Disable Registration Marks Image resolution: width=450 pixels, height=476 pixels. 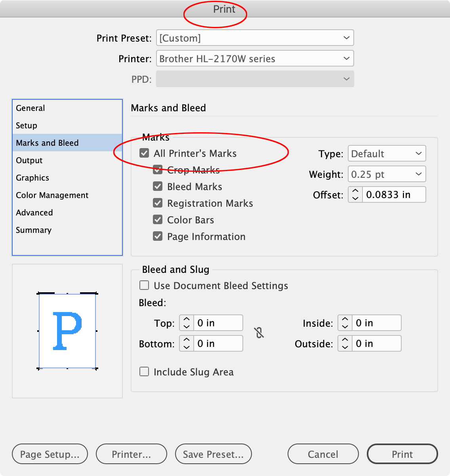click(158, 203)
